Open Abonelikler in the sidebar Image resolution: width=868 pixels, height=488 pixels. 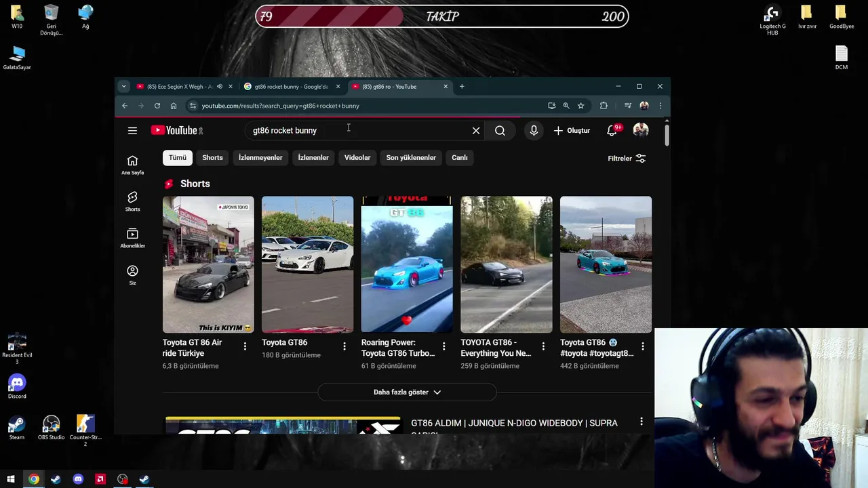point(132,238)
